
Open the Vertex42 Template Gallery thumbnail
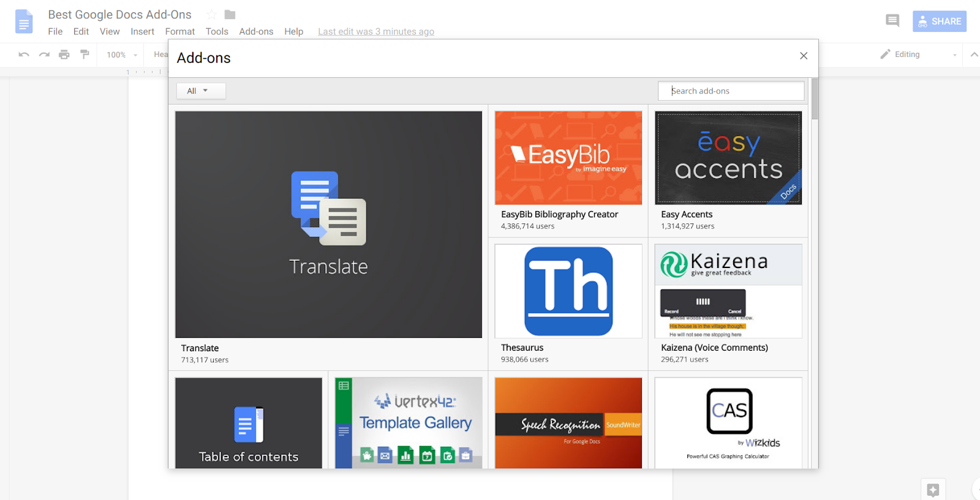pos(409,423)
